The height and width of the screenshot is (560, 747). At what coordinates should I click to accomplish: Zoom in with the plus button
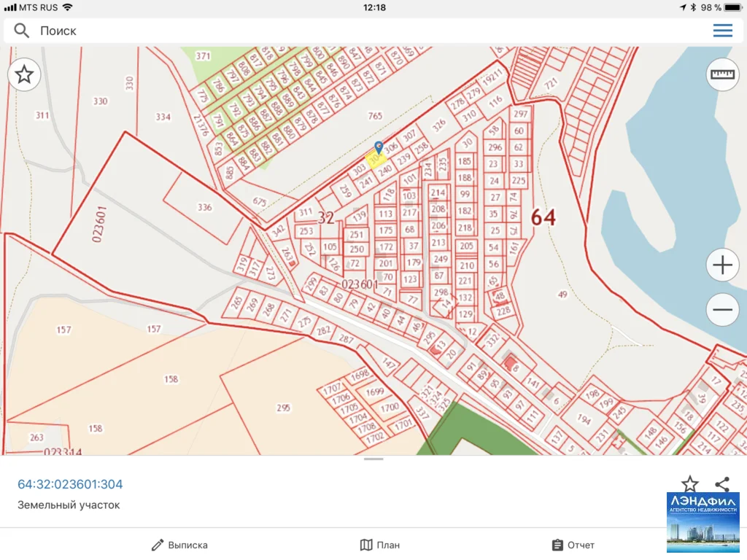click(x=722, y=265)
